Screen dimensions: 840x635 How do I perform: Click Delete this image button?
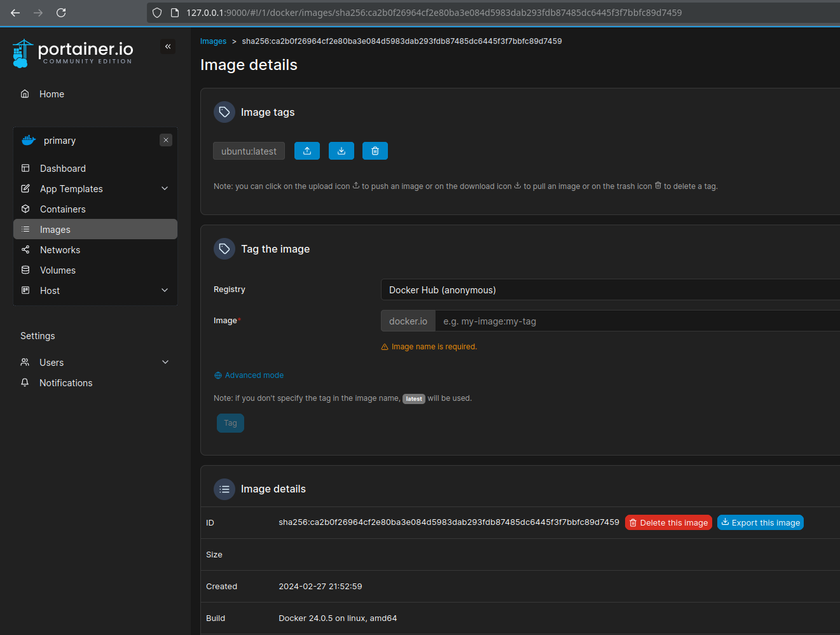click(x=668, y=522)
